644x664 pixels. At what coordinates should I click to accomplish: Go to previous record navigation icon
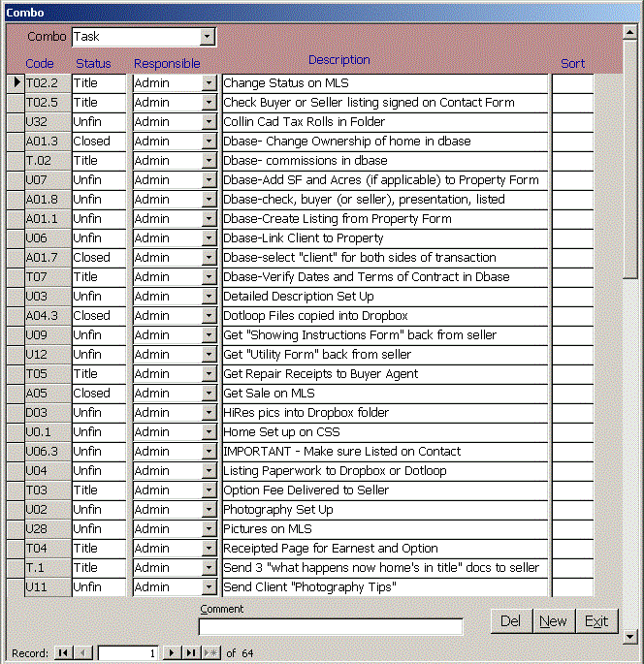pyautogui.click(x=83, y=652)
